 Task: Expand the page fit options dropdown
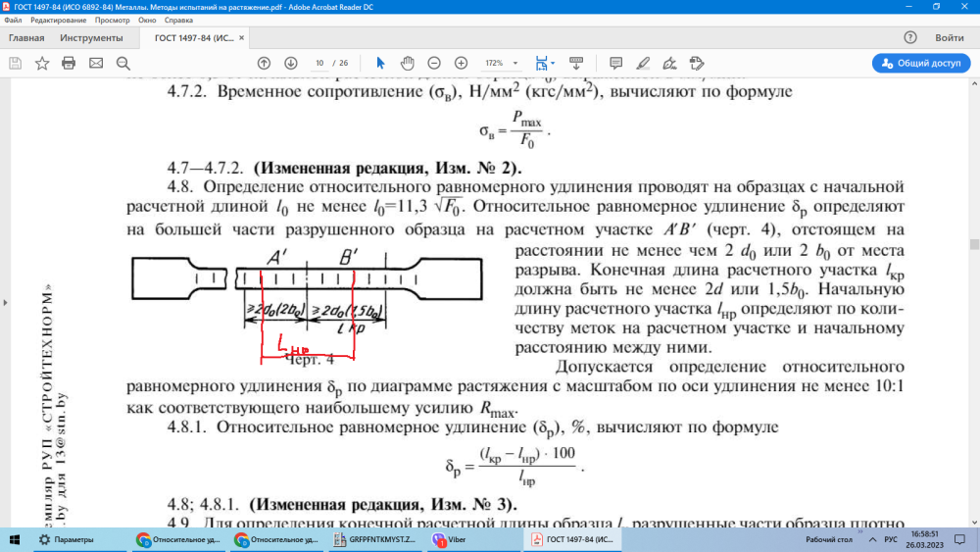pyautogui.click(x=555, y=63)
